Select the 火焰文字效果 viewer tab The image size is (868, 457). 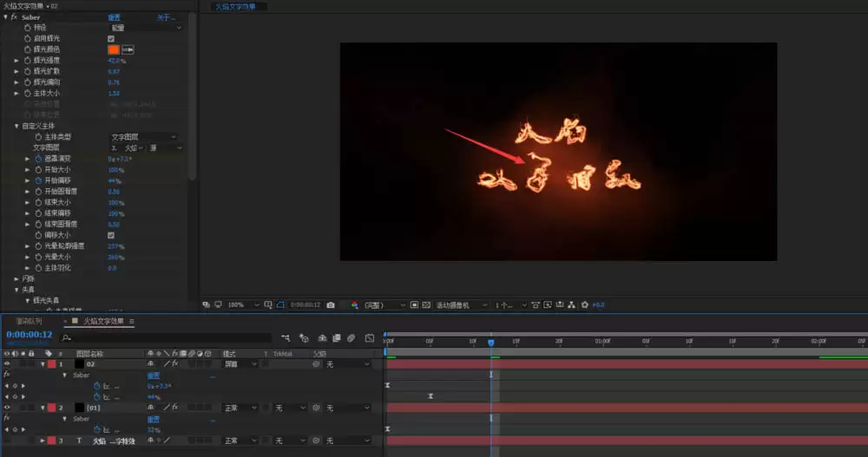coord(236,7)
